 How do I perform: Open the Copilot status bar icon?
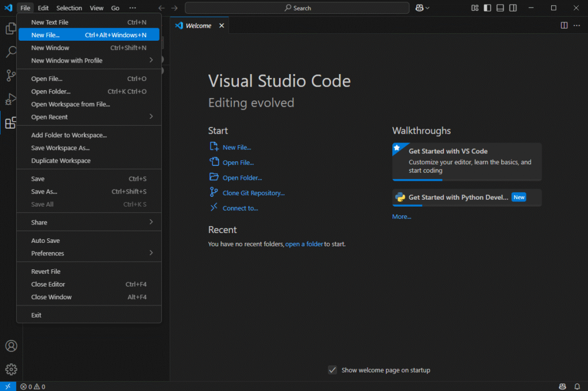562,386
